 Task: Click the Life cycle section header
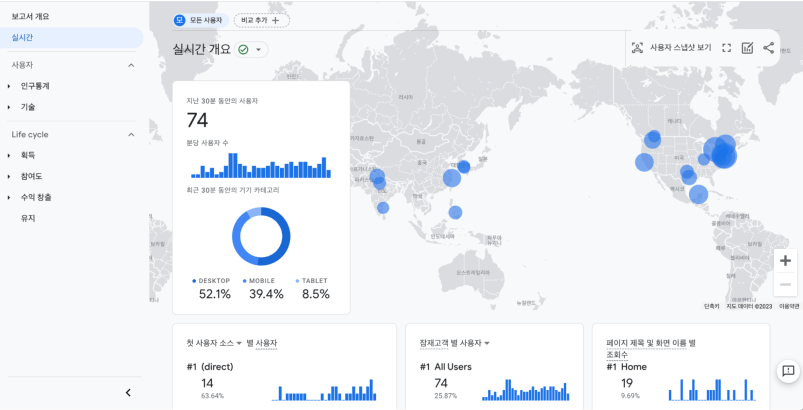pyautogui.click(x=72, y=135)
